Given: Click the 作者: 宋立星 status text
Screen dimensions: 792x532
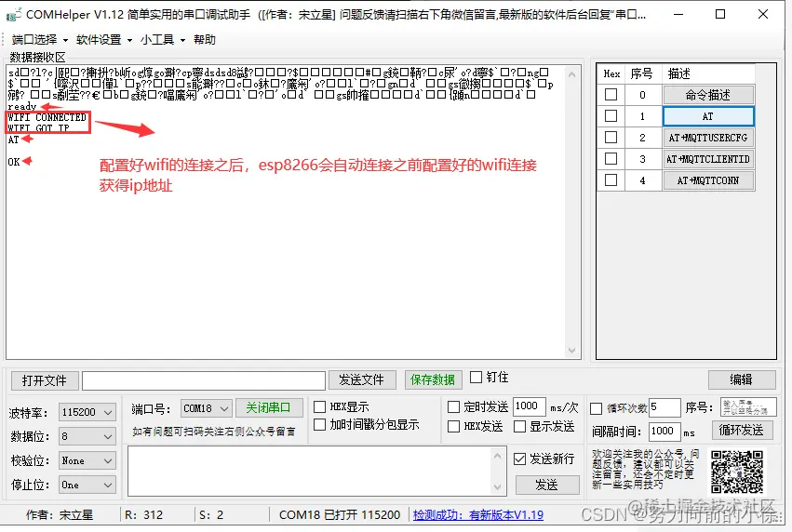Looking at the screenshot, I should 60,515.
